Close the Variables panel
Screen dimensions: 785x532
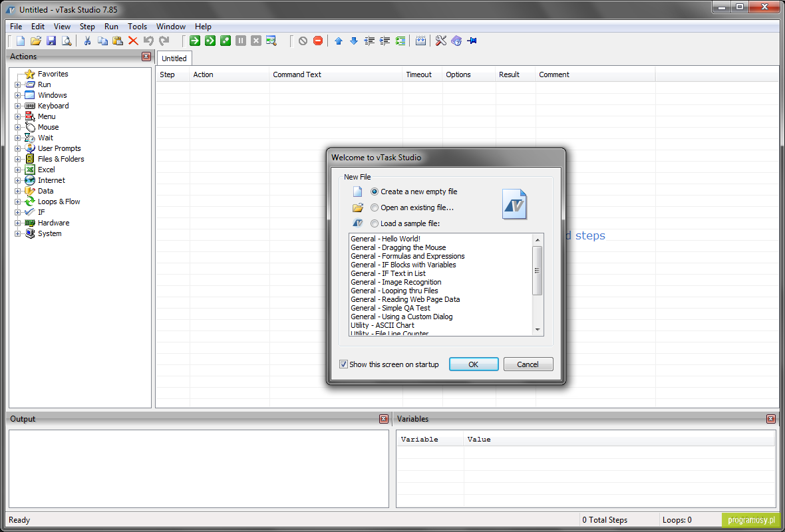pos(771,419)
